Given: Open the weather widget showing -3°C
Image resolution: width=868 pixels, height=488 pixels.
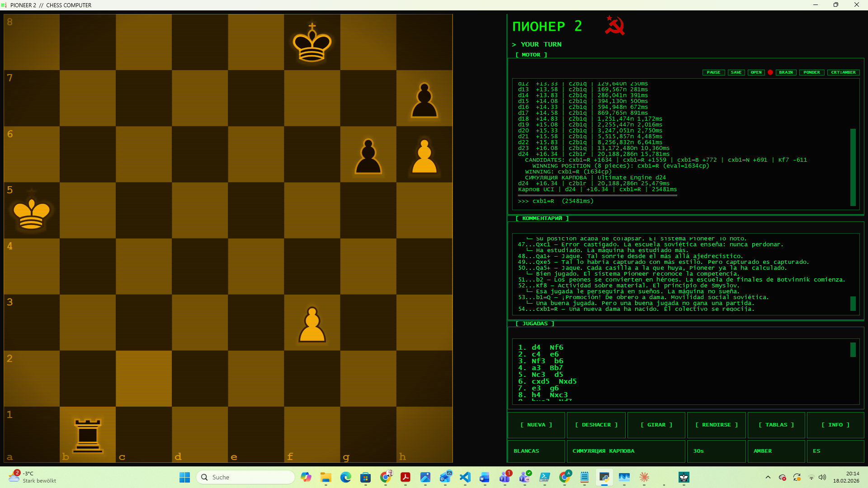Looking at the screenshot, I should [33, 477].
